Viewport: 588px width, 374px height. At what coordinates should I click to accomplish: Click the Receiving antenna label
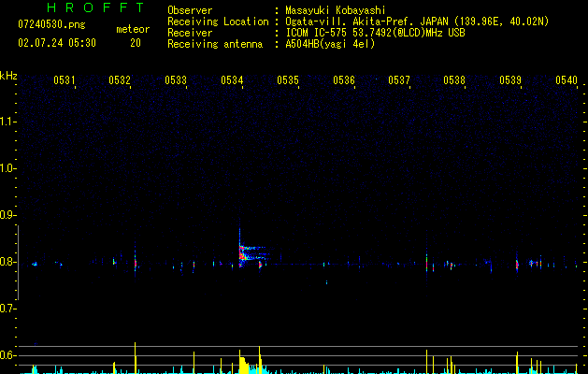[215, 44]
